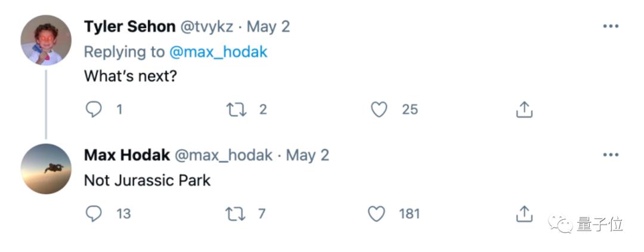This screenshot has width=644, height=252.
Task: Share Tyler Sehon's tweet
Action: tap(524, 110)
